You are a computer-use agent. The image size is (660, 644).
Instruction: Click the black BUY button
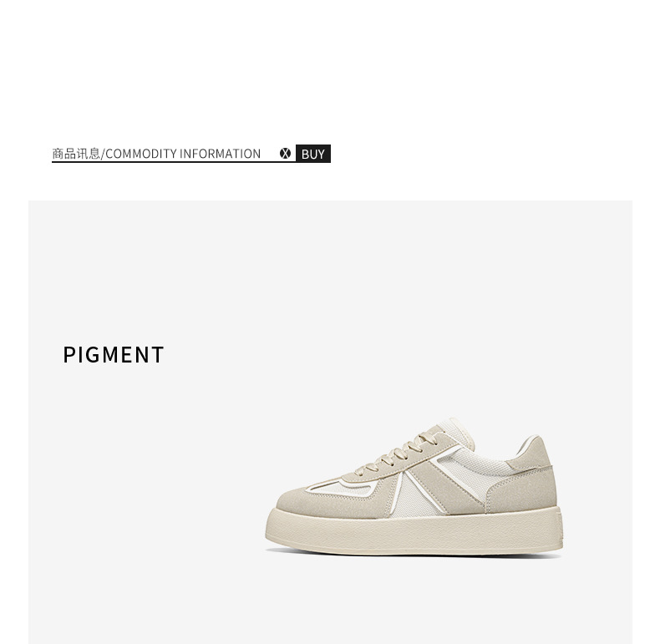pyautogui.click(x=313, y=154)
